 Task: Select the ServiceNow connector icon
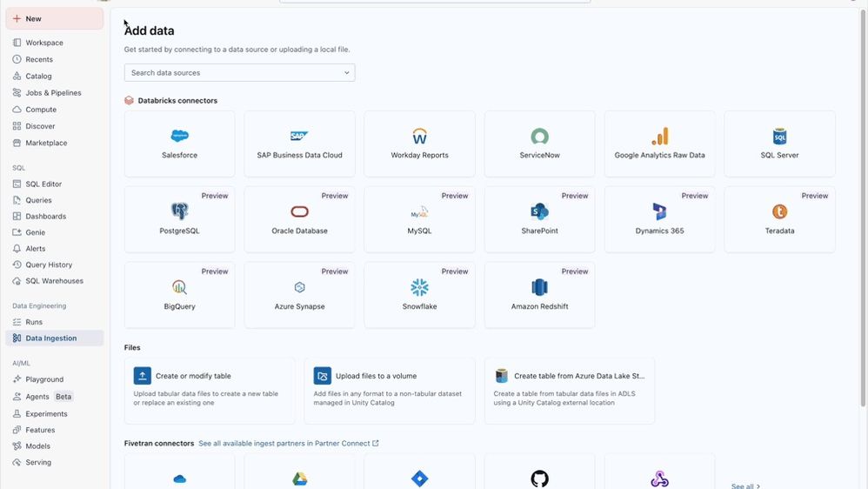coord(540,136)
